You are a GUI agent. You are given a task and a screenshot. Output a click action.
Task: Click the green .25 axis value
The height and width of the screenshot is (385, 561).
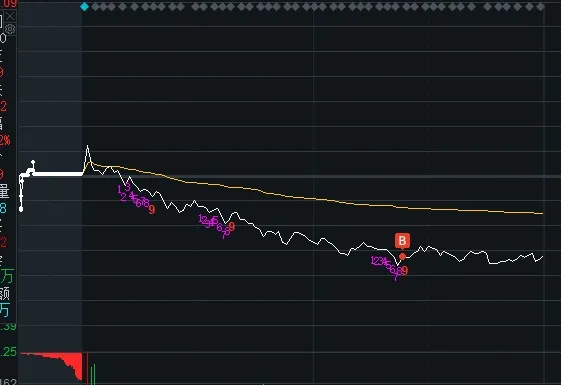point(8,352)
